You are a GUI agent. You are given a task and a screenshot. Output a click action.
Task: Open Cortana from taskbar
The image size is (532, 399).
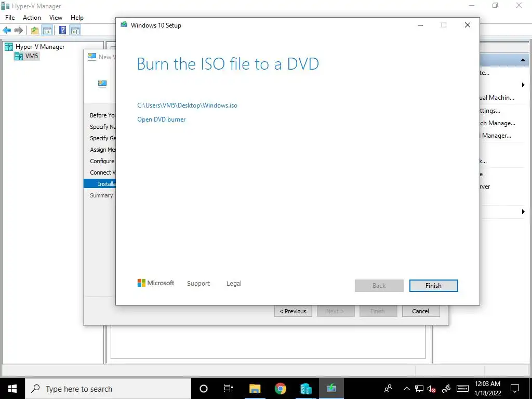click(204, 389)
